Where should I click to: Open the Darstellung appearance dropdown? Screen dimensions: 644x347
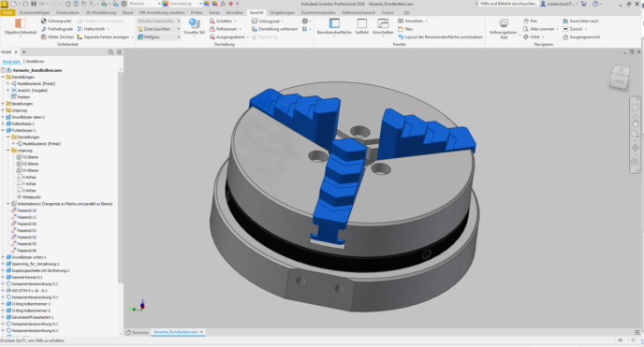186,4
